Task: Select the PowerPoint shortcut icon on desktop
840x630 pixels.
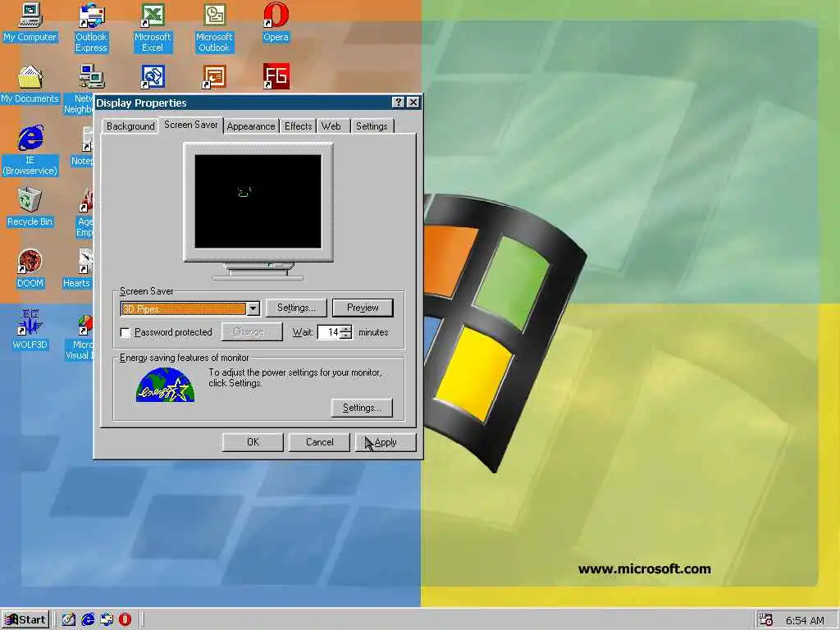Action: (214, 76)
